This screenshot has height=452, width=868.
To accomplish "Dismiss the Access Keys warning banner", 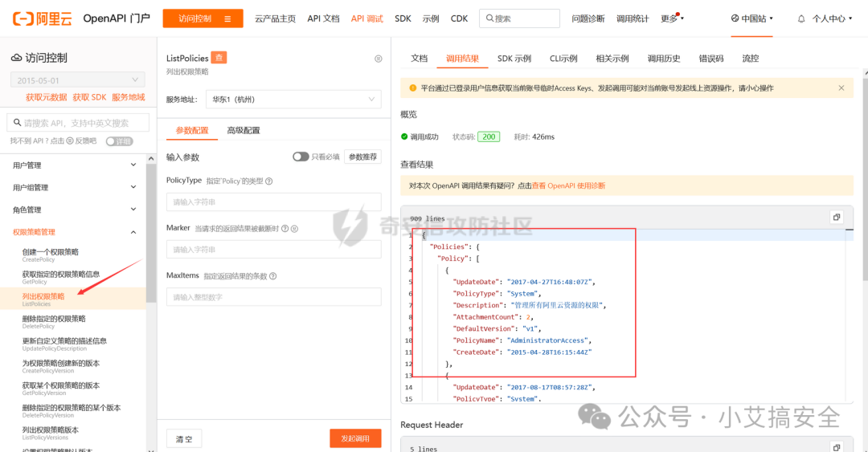I will click(841, 88).
